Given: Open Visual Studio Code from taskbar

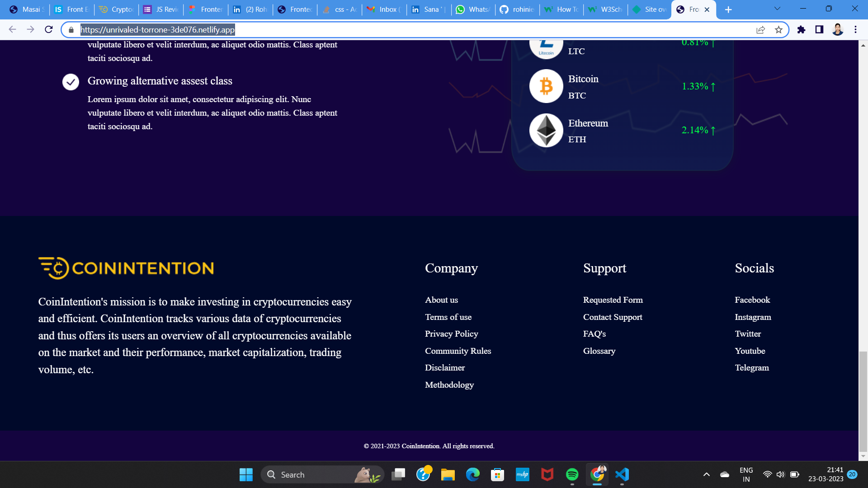Looking at the screenshot, I should (x=622, y=474).
